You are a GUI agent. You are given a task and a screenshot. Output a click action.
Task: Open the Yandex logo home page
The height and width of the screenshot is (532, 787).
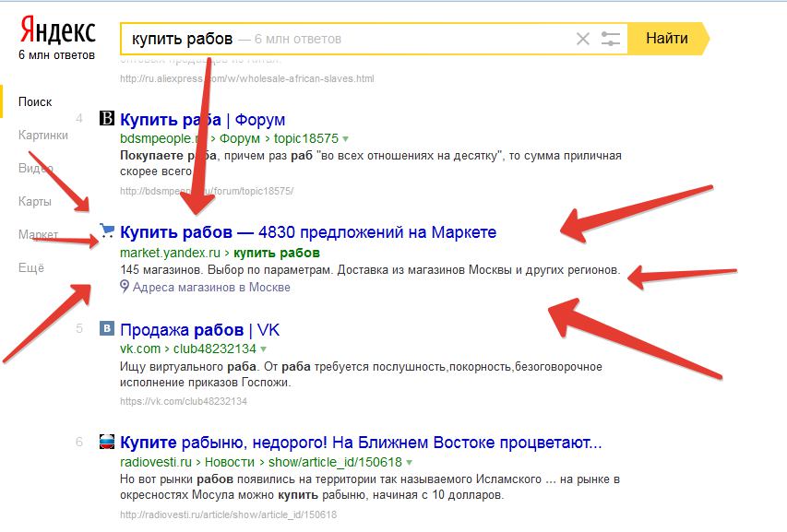pyautogui.click(x=58, y=30)
